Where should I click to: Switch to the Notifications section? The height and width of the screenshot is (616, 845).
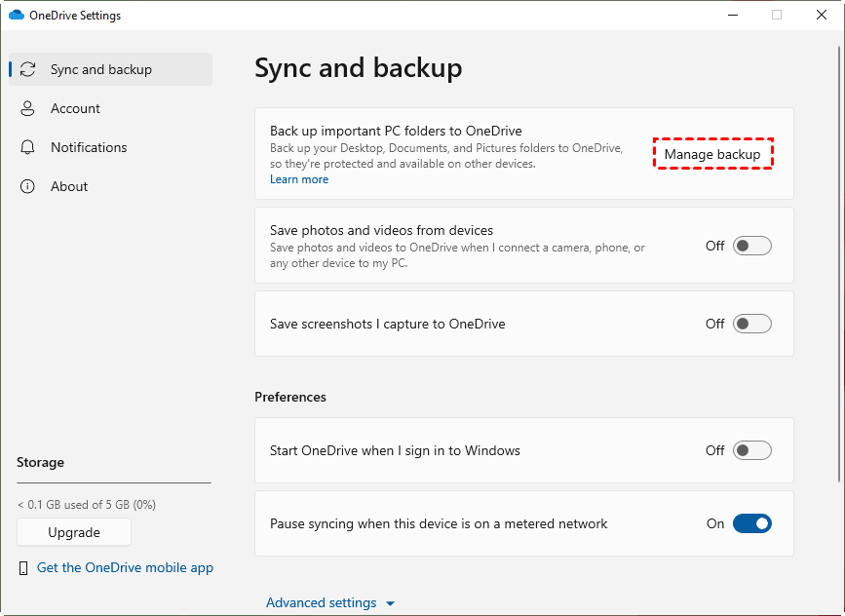89,147
